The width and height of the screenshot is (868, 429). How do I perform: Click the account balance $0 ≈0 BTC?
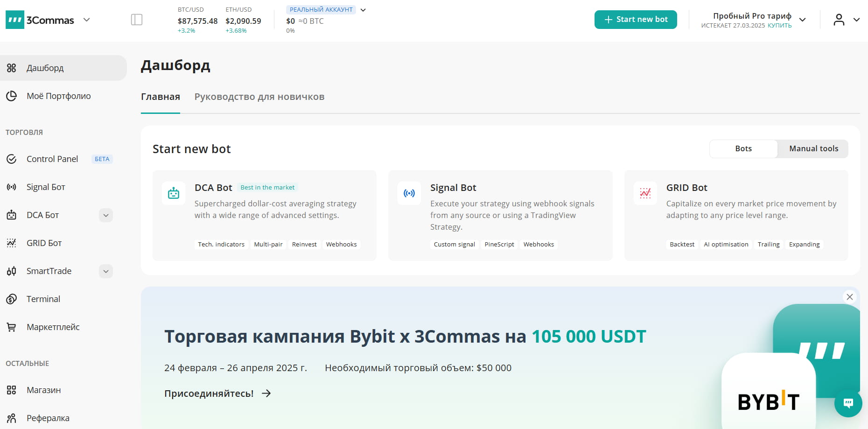click(x=305, y=21)
